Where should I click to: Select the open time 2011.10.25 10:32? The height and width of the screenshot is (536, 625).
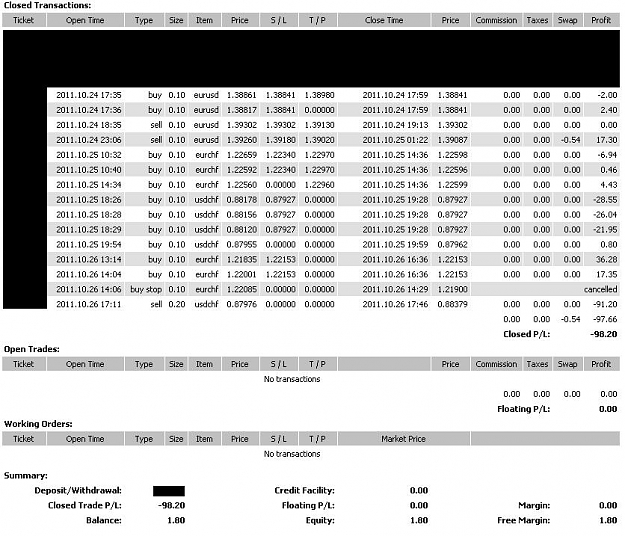coord(88,155)
